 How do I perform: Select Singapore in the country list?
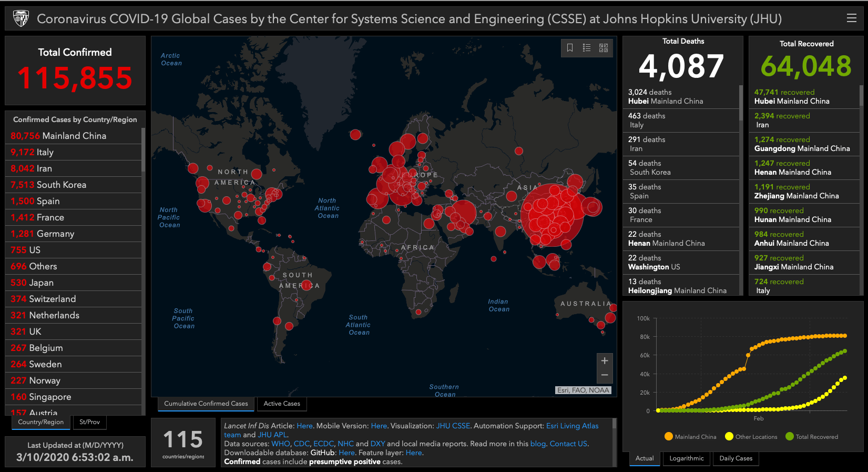click(73, 397)
